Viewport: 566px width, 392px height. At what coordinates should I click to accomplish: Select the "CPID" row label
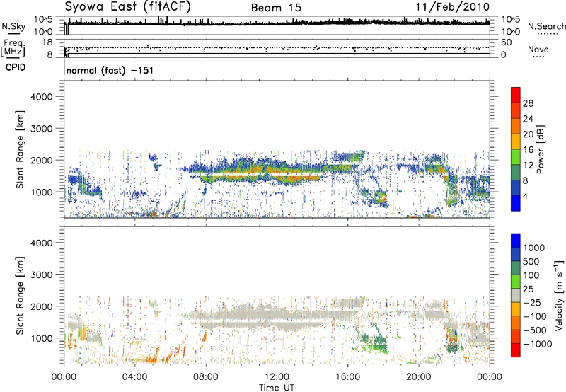click(16, 67)
